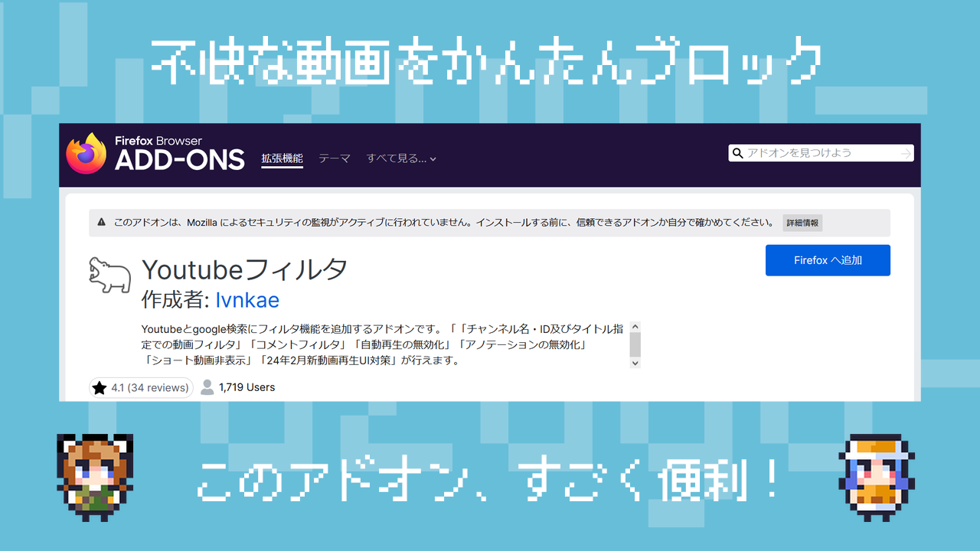Click the brown-haired pixel character
980x551 pixels.
95,473
